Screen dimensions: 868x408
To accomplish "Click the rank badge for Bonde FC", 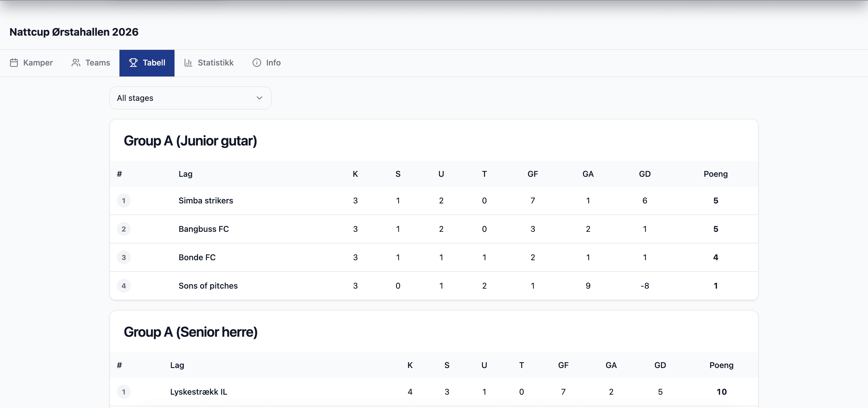I will tap(124, 257).
